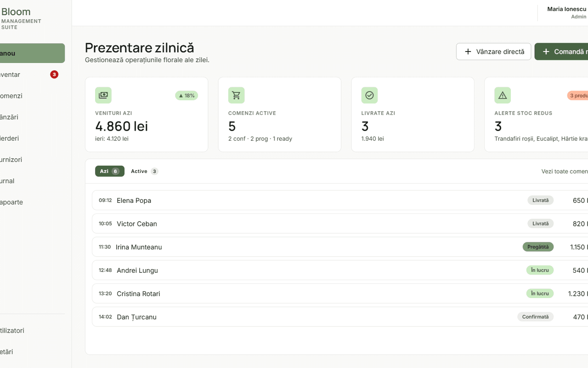
Task: Click the shopping cart icon in Comenzi Active
Action: coord(237,95)
